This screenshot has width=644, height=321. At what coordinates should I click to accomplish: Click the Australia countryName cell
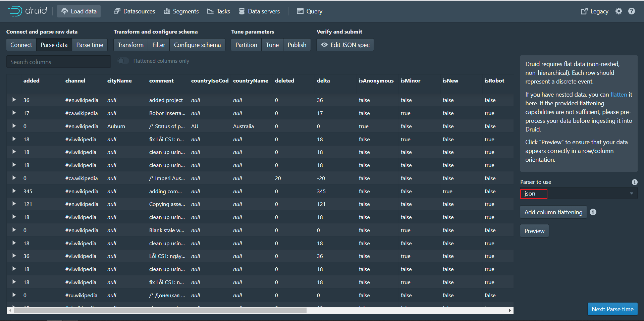point(243,126)
